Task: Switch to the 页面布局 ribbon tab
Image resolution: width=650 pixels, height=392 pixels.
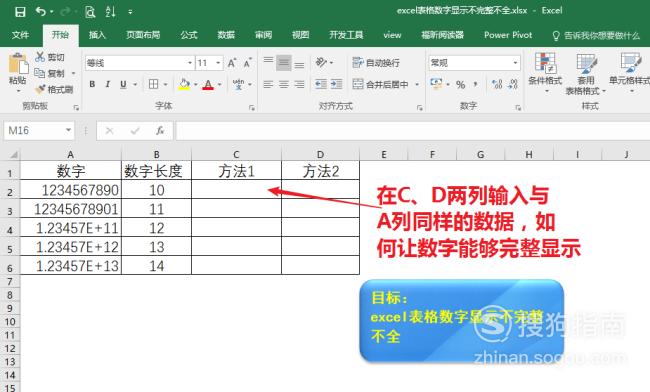Action: [x=143, y=35]
